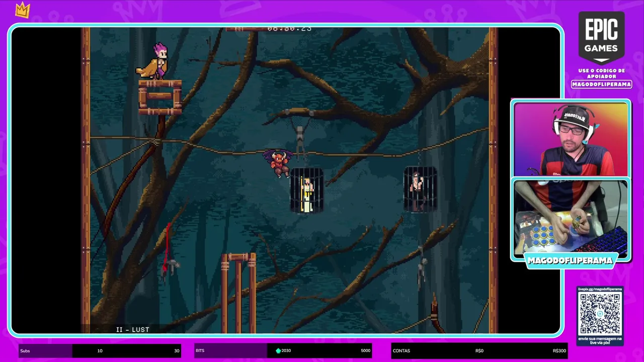Click the golden crown icon
644x362 pixels.
point(23,10)
